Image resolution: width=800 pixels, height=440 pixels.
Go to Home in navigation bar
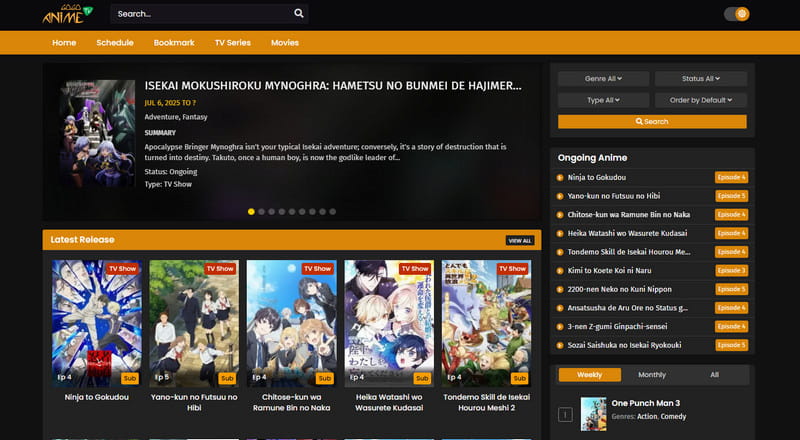pos(64,43)
